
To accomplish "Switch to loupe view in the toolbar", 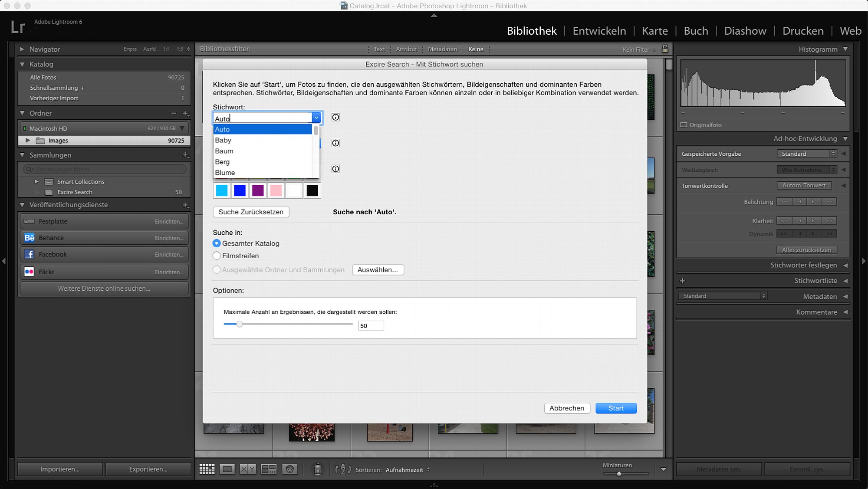I will [227, 469].
